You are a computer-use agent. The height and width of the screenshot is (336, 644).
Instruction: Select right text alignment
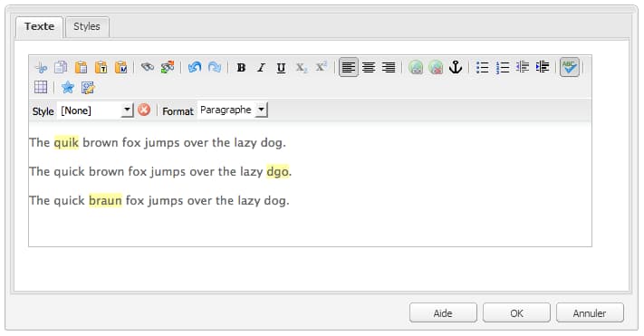pyautogui.click(x=389, y=67)
